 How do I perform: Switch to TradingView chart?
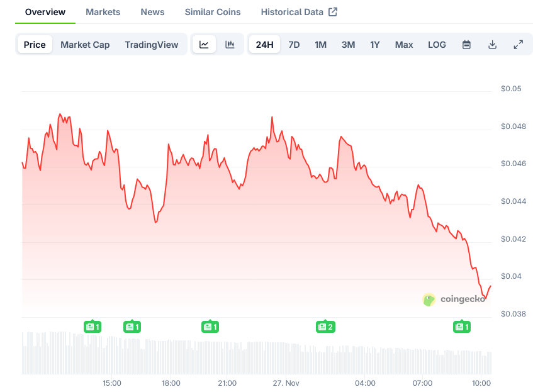coord(152,45)
